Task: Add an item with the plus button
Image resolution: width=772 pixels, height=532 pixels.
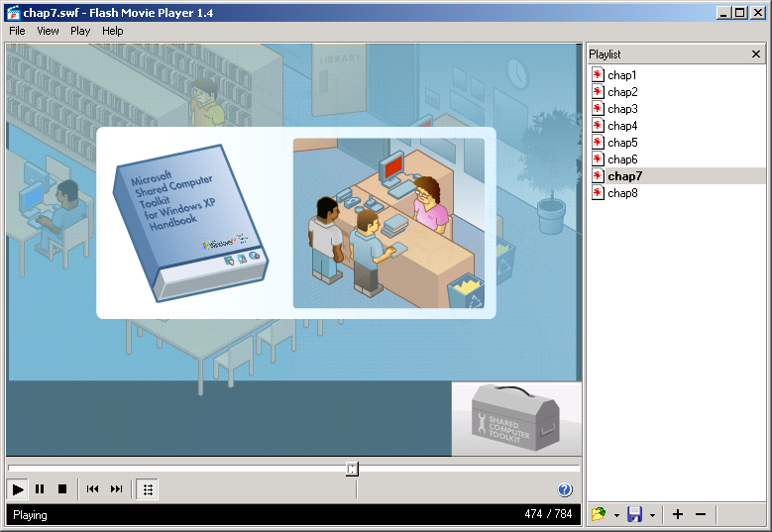Action: (678, 514)
